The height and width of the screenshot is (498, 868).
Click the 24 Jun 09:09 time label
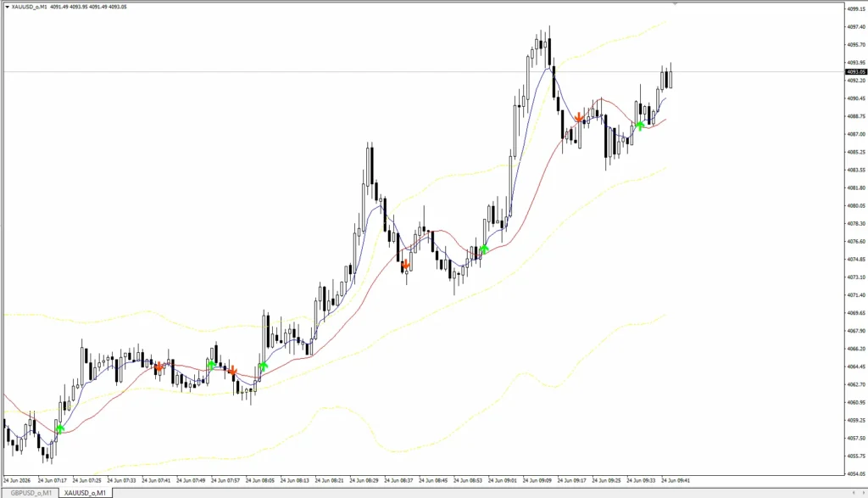tap(537, 480)
